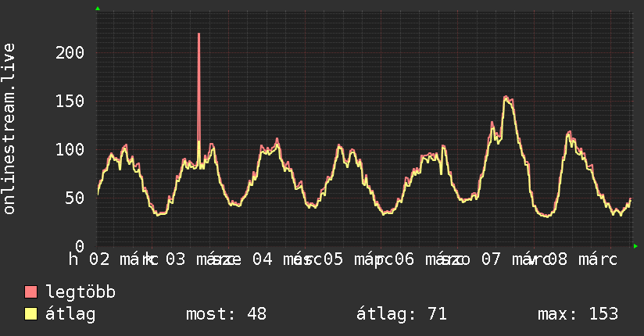Click the 'átlag: 71' average value
This screenshot has height=336, width=644.
(401, 314)
